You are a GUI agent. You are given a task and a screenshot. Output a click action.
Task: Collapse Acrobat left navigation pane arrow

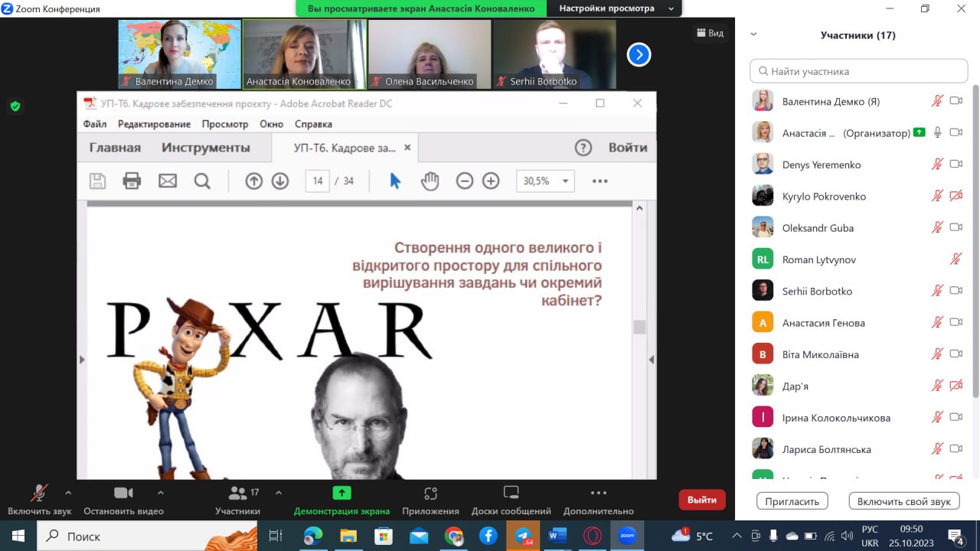(82, 359)
